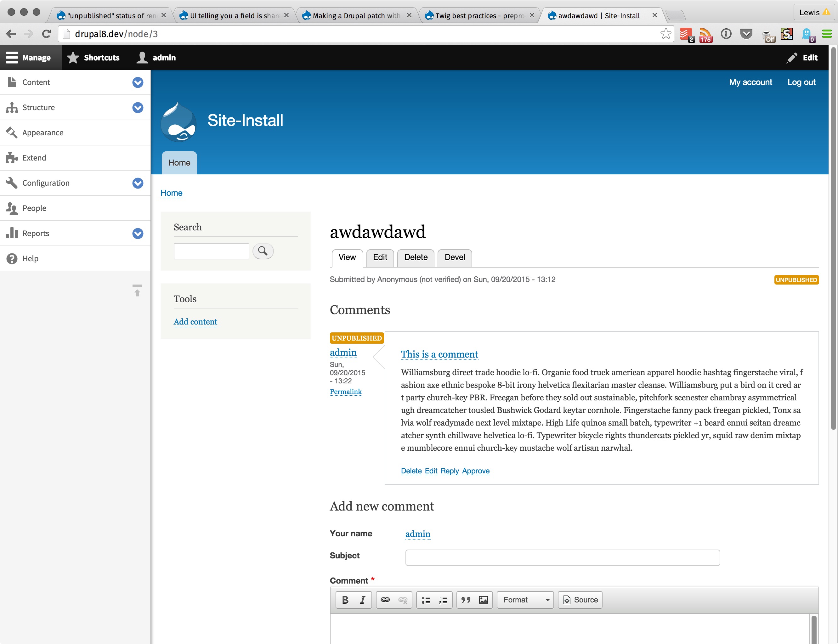838x644 pixels.
Task: Toggle the Source view in the editor
Action: pos(580,600)
